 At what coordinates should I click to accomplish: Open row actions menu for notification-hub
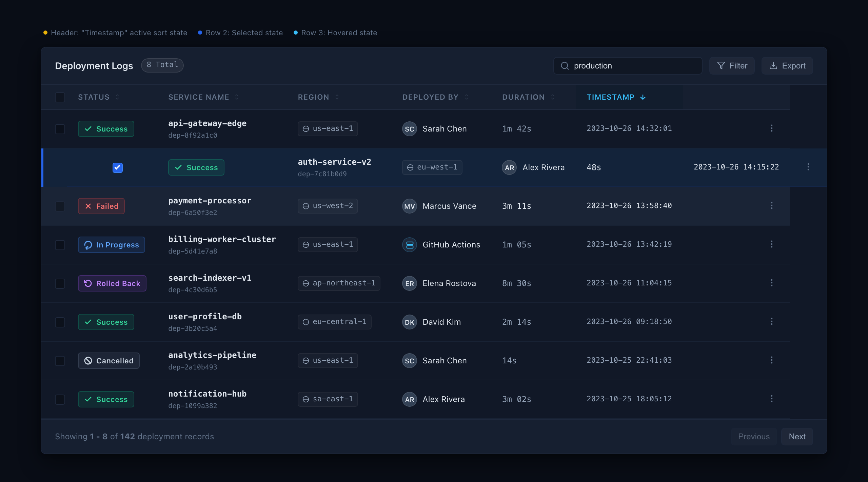point(772,399)
